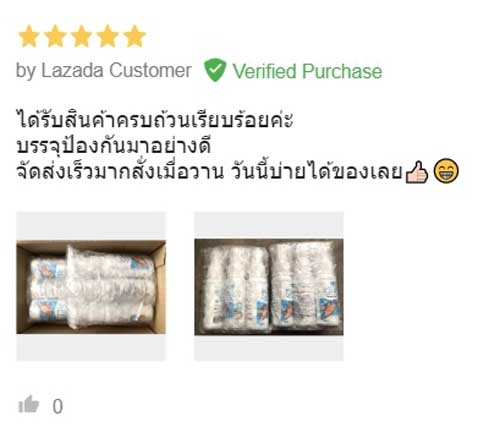Open the 'by Lazada Customer' reviewer name
The image size is (500, 427).
click(x=104, y=71)
